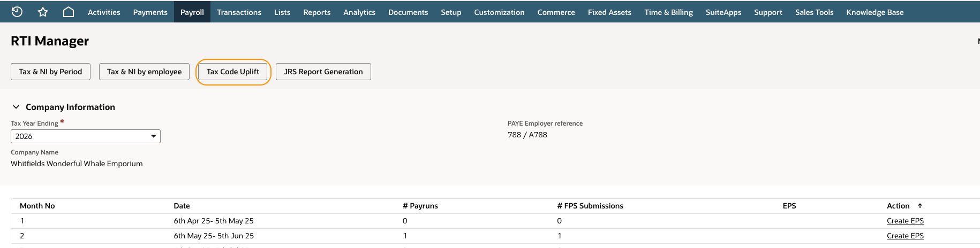Image resolution: width=980 pixels, height=248 pixels.
Task: Open the Time & Billing menu
Action: tap(669, 12)
